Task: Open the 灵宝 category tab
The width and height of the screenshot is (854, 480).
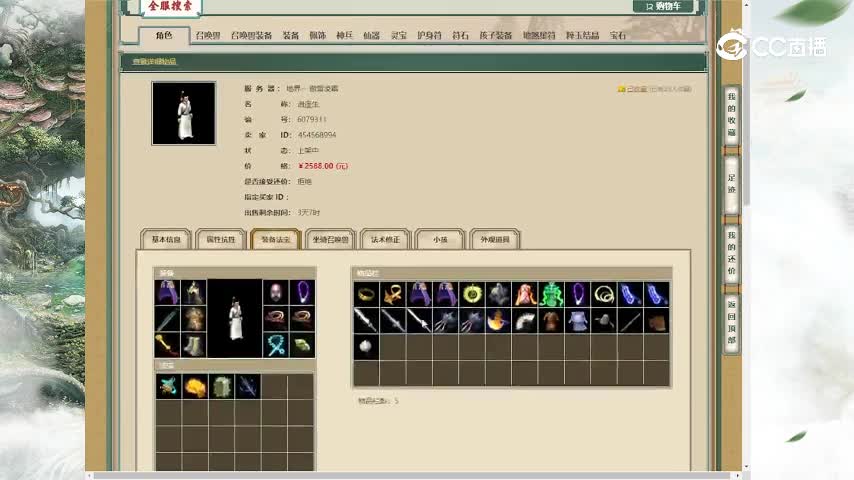Action: (399, 35)
